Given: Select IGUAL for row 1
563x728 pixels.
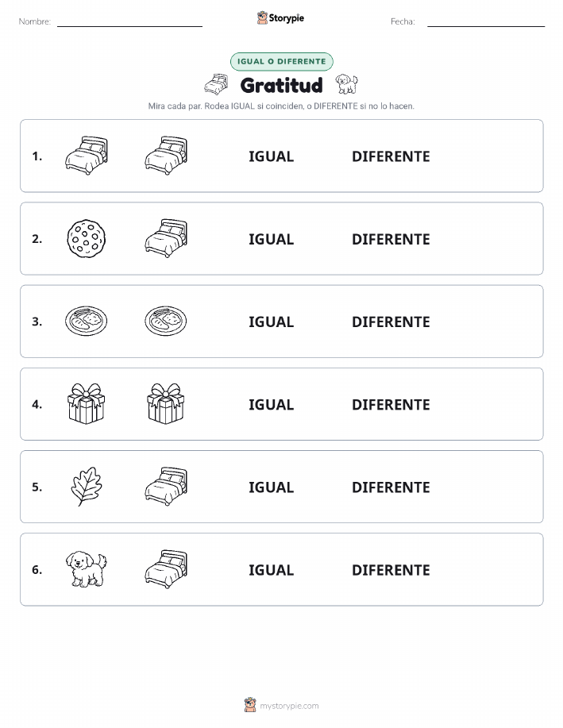Looking at the screenshot, I should (x=272, y=156).
